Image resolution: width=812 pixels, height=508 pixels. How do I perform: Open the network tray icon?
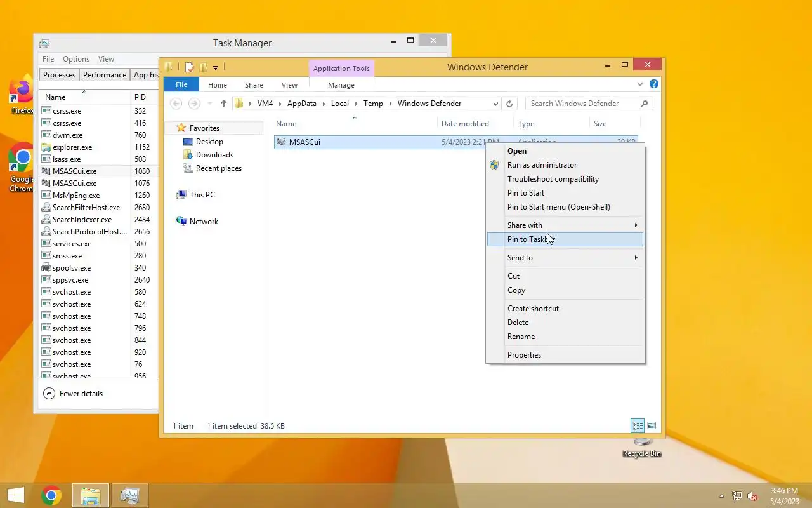(x=737, y=496)
